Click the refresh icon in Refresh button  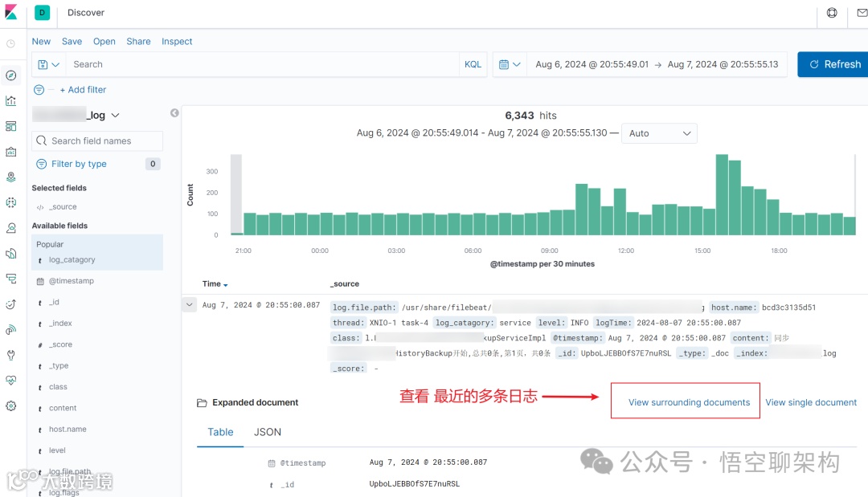[813, 64]
